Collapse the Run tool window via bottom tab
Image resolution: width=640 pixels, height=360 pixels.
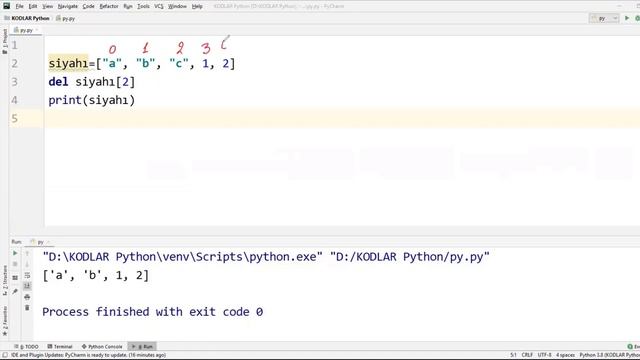(142, 347)
